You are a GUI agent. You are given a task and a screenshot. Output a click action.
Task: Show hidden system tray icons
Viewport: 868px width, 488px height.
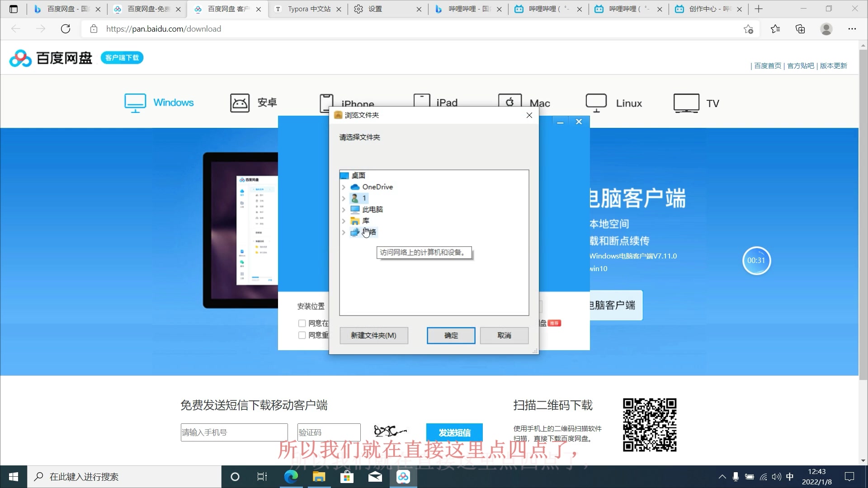click(x=722, y=477)
